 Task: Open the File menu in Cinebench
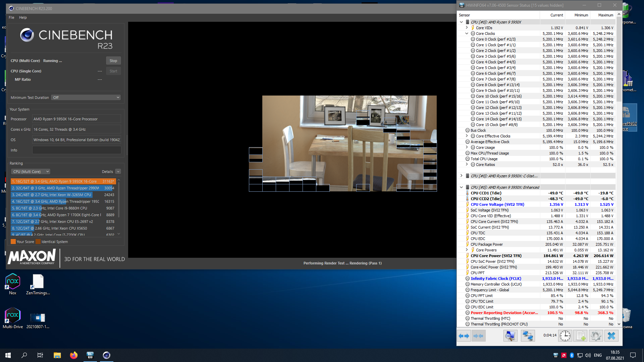11,17
